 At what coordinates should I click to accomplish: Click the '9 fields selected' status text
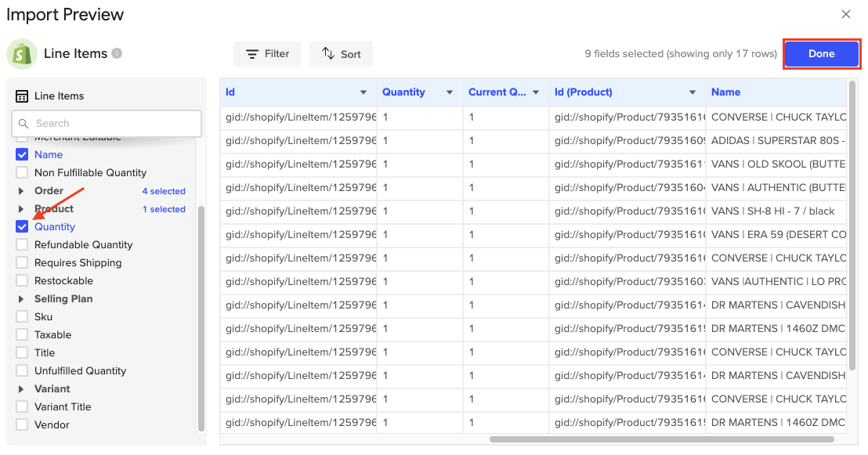[x=681, y=54]
